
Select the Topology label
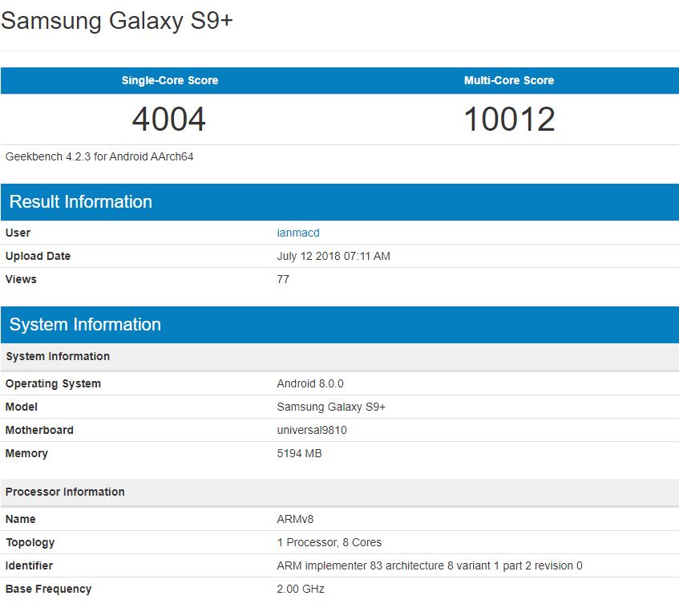click(x=30, y=543)
